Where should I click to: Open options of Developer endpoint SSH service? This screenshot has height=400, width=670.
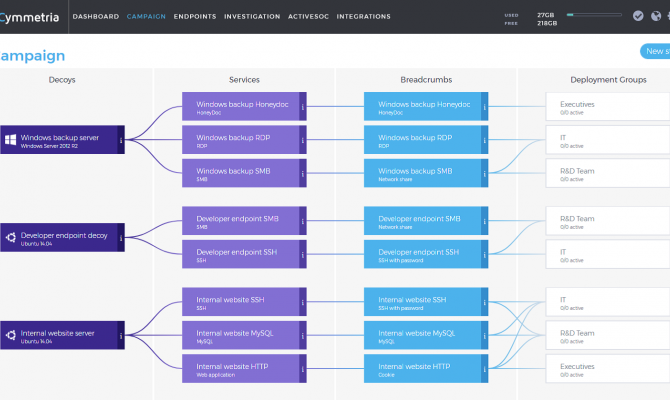pyautogui.click(x=303, y=254)
